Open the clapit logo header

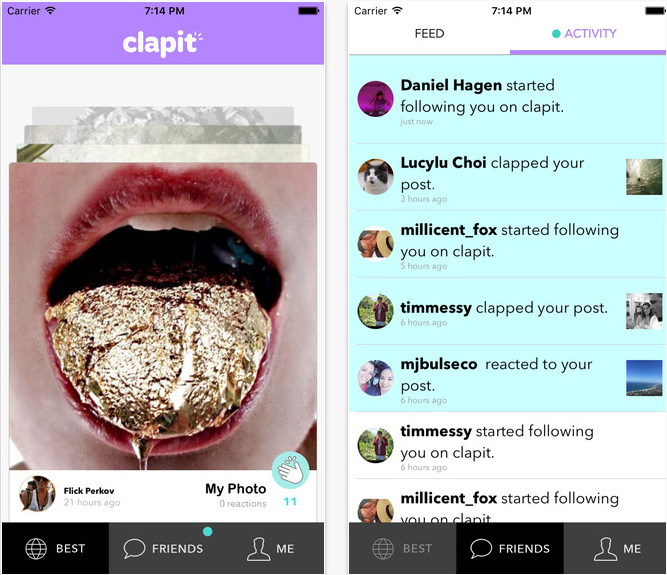point(162,43)
